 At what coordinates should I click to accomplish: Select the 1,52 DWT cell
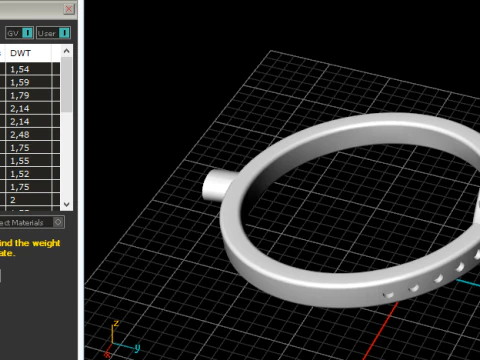pyautogui.click(x=28, y=174)
